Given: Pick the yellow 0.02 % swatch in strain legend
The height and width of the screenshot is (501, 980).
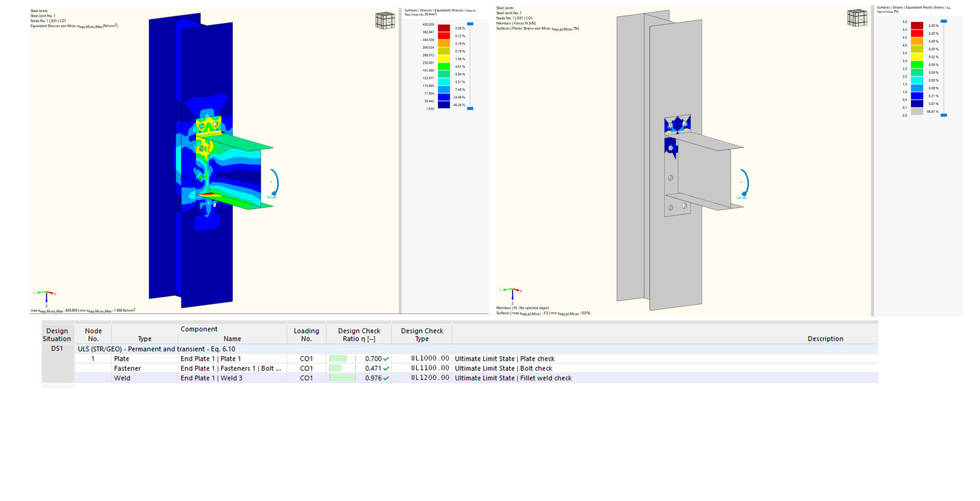Looking at the screenshot, I should pos(917,57).
